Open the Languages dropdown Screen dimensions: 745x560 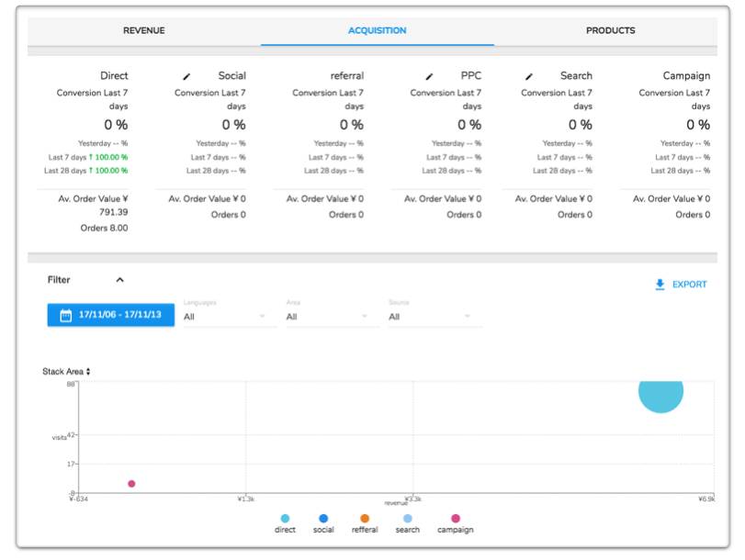click(x=230, y=317)
